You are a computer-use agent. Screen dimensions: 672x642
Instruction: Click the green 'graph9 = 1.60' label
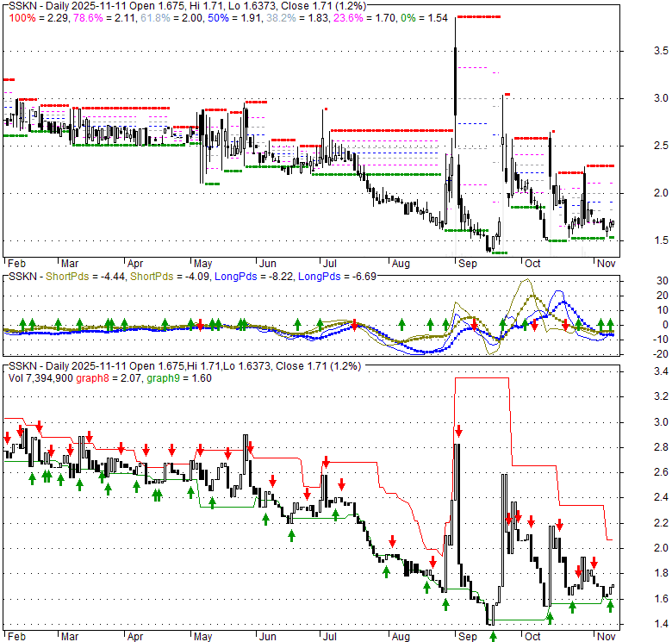tap(179, 378)
